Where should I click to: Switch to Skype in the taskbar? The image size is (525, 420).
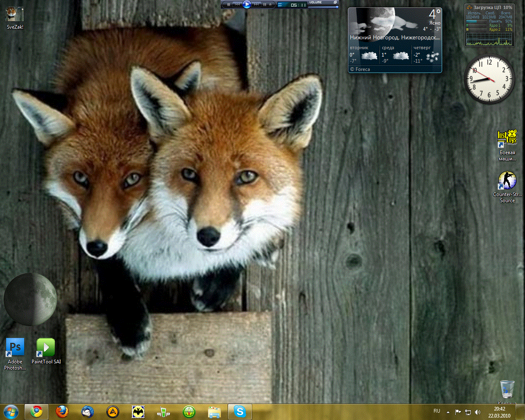240,411
